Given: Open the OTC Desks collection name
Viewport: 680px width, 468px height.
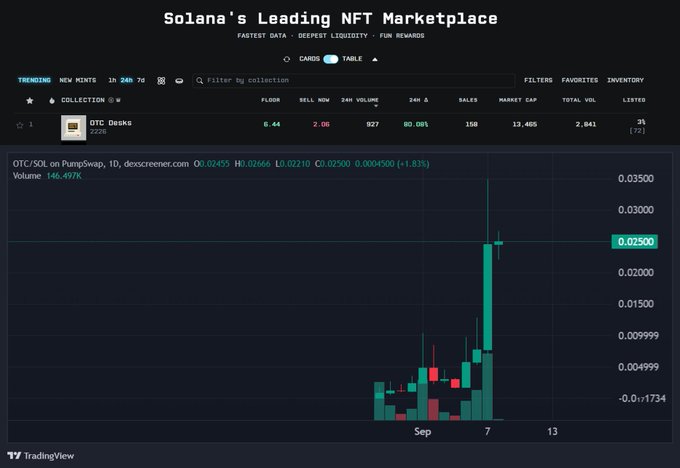Looking at the screenshot, I should 111,123.
